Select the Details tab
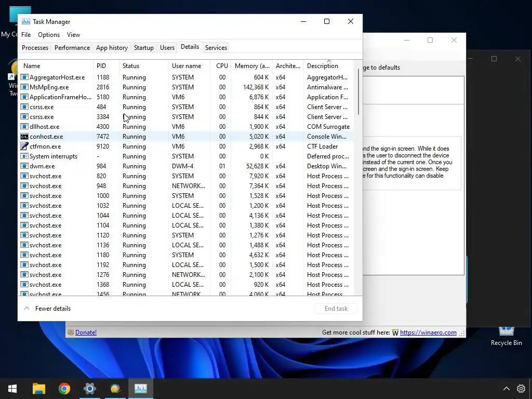Image resolution: width=532 pixels, height=399 pixels. [x=190, y=47]
